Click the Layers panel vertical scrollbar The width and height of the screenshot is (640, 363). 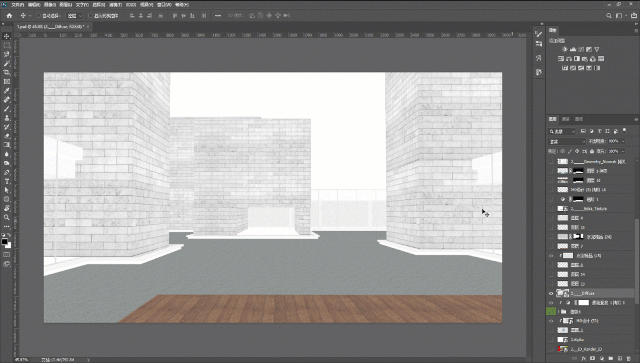pyautogui.click(x=636, y=261)
